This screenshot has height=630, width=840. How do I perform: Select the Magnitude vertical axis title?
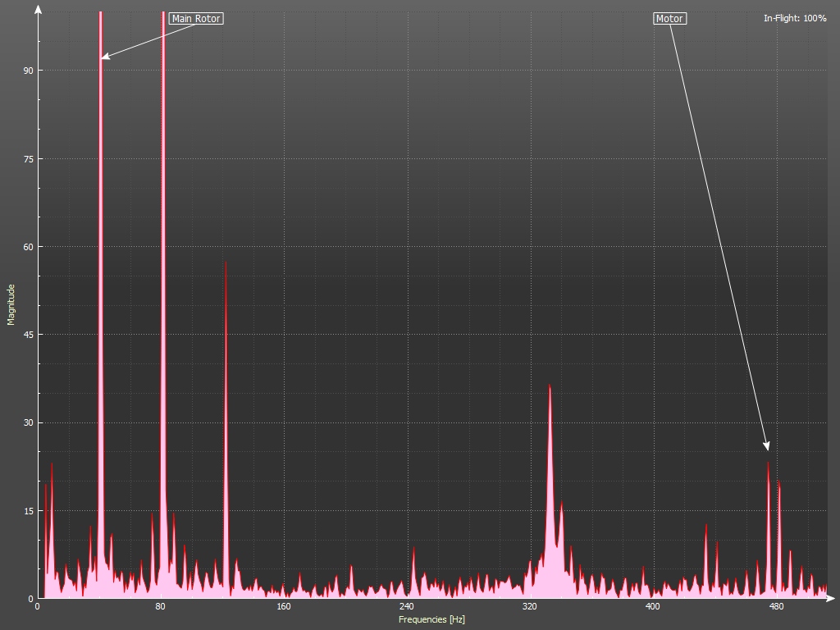[x=11, y=304]
